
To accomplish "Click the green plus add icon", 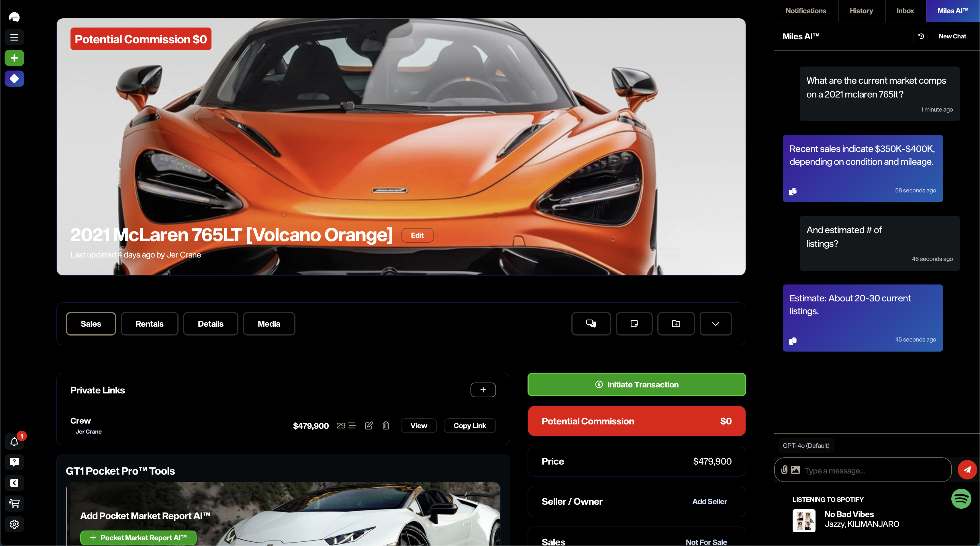I will pos(14,58).
